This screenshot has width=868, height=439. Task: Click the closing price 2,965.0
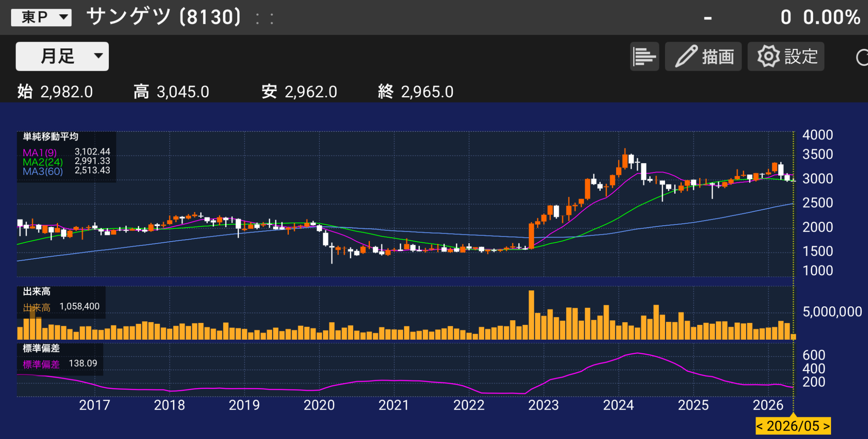coord(427,92)
